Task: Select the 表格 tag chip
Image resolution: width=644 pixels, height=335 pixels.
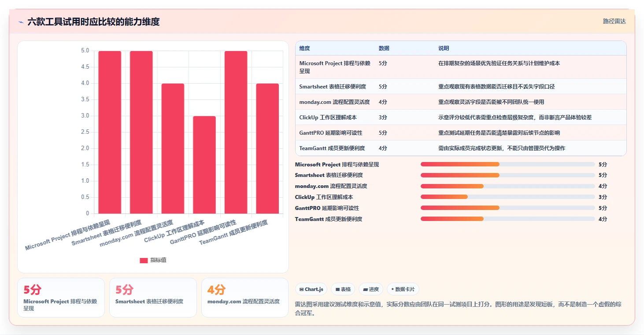Action: [343, 289]
